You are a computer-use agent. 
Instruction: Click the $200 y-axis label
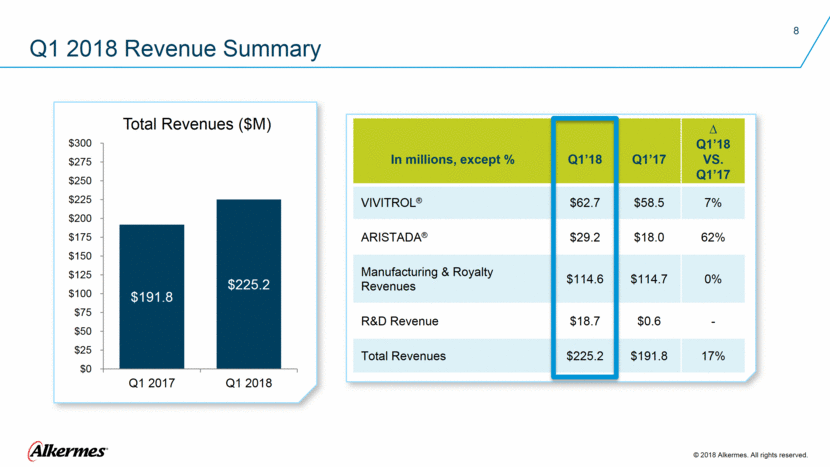pos(80,218)
